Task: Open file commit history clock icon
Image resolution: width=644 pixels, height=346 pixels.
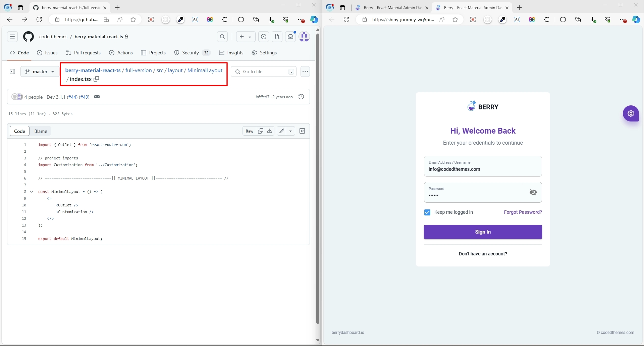Action: click(x=301, y=97)
